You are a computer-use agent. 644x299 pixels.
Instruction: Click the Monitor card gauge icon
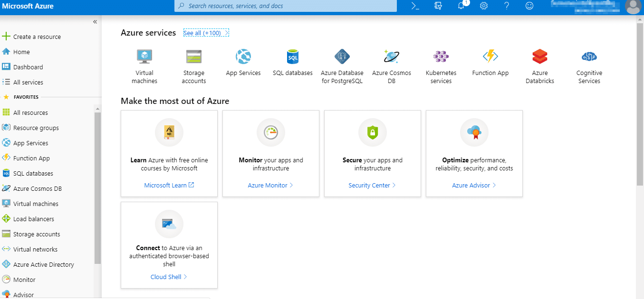(x=271, y=132)
